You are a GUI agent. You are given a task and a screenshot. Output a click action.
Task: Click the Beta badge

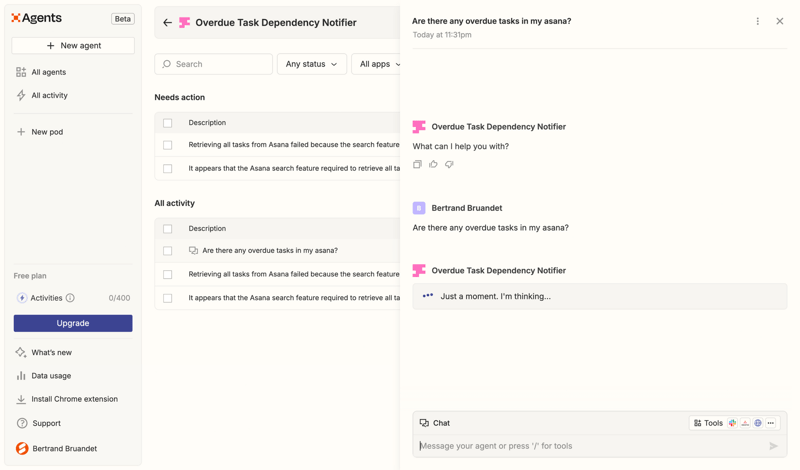tap(122, 19)
